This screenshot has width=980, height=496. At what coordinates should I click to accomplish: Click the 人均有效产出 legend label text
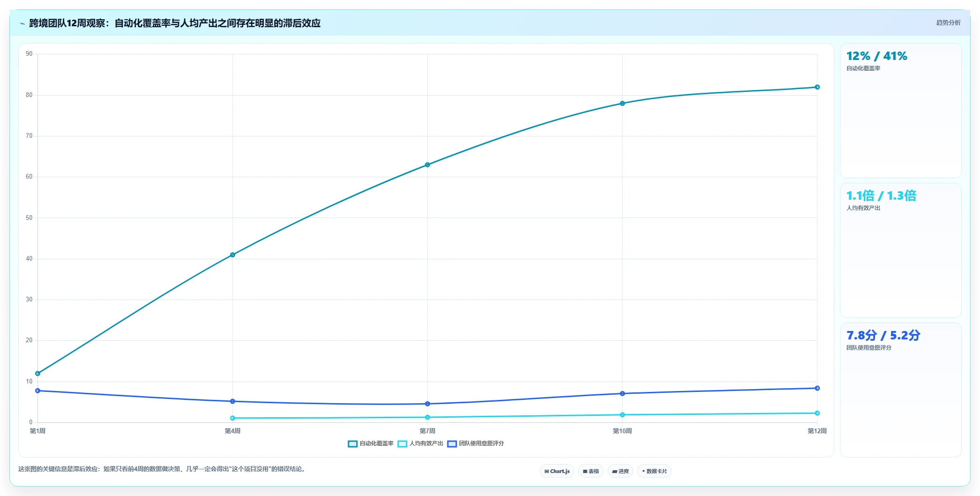[x=426, y=443]
